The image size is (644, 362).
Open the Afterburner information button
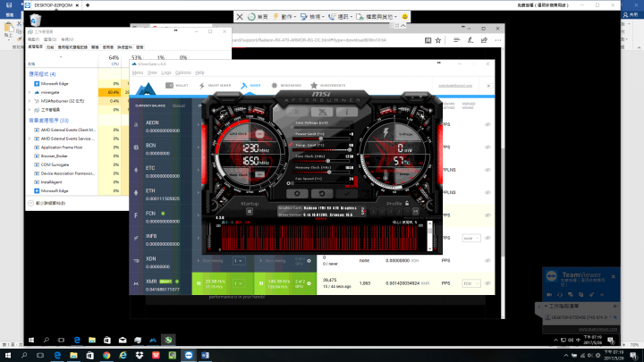[x=347, y=112]
